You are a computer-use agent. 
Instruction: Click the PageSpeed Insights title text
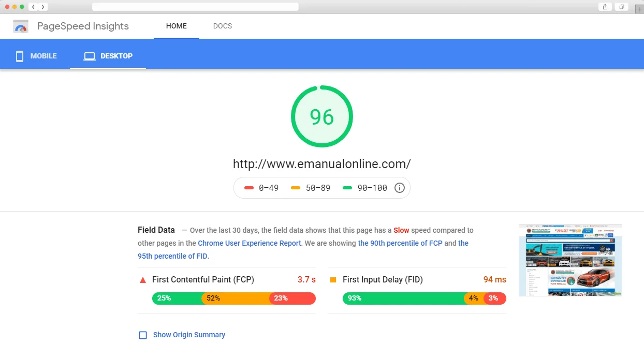pyautogui.click(x=83, y=26)
